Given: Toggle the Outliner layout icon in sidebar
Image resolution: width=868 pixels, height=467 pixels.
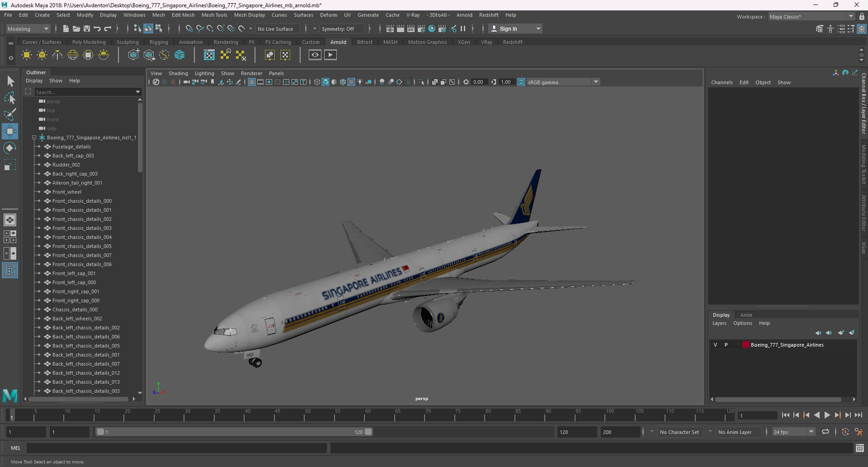Looking at the screenshot, I should 10,271.
